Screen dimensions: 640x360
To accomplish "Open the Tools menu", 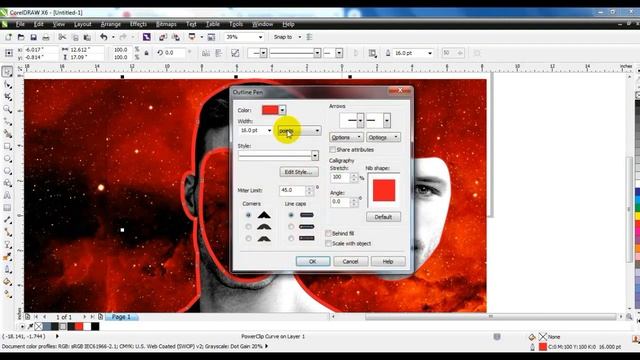I will [236, 24].
